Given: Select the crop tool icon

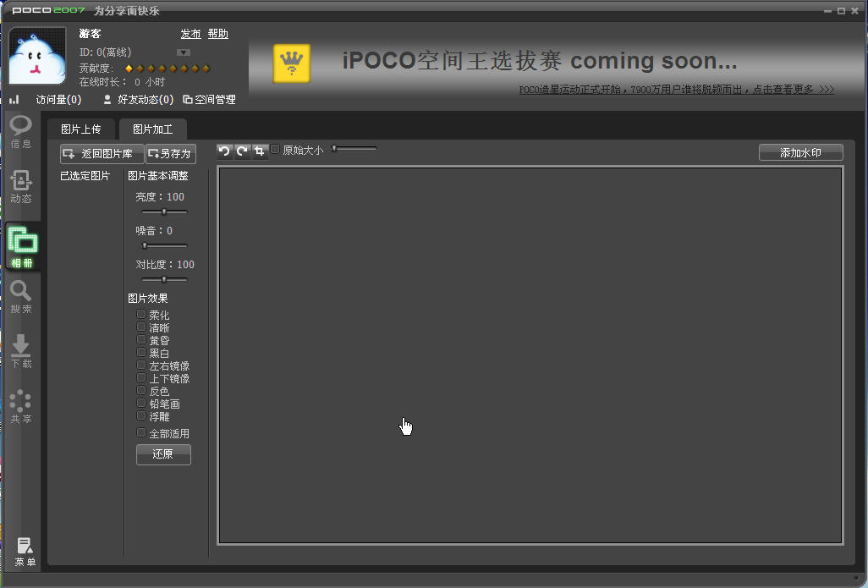Looking at the screenshot, I should coord(260,151).
